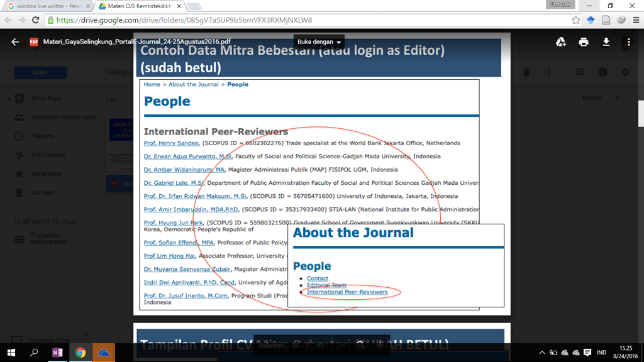The image size is (644, 362).
Task: Open the Windows Start menu
Action: tap(11, 353)
